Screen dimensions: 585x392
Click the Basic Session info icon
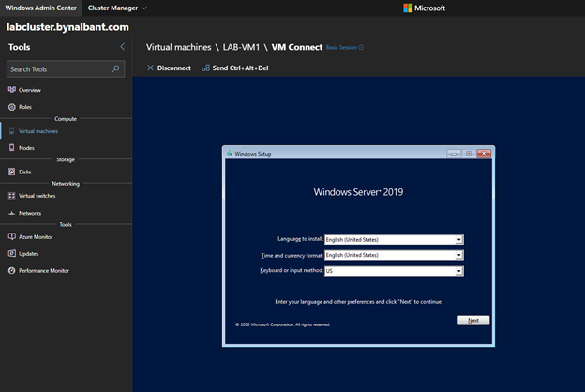click(x=361, y=47)
